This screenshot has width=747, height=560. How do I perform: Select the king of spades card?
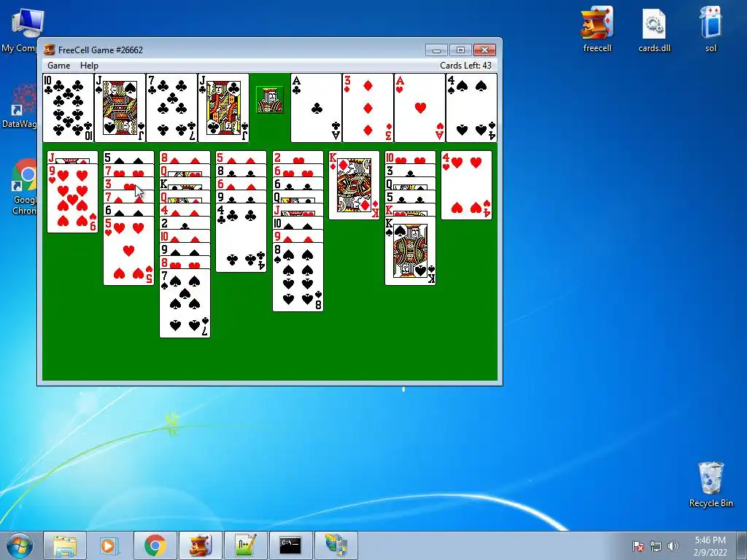(x=410, y=251)
